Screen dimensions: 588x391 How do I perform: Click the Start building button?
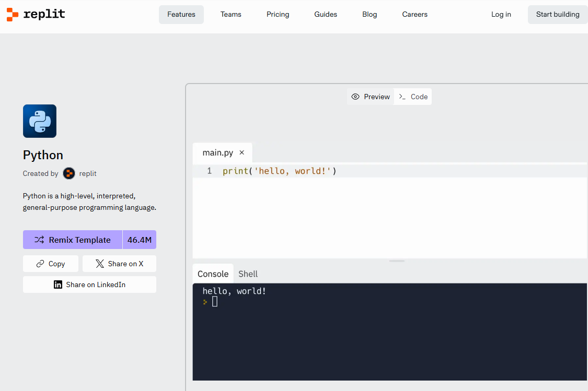tap(558, 15)
